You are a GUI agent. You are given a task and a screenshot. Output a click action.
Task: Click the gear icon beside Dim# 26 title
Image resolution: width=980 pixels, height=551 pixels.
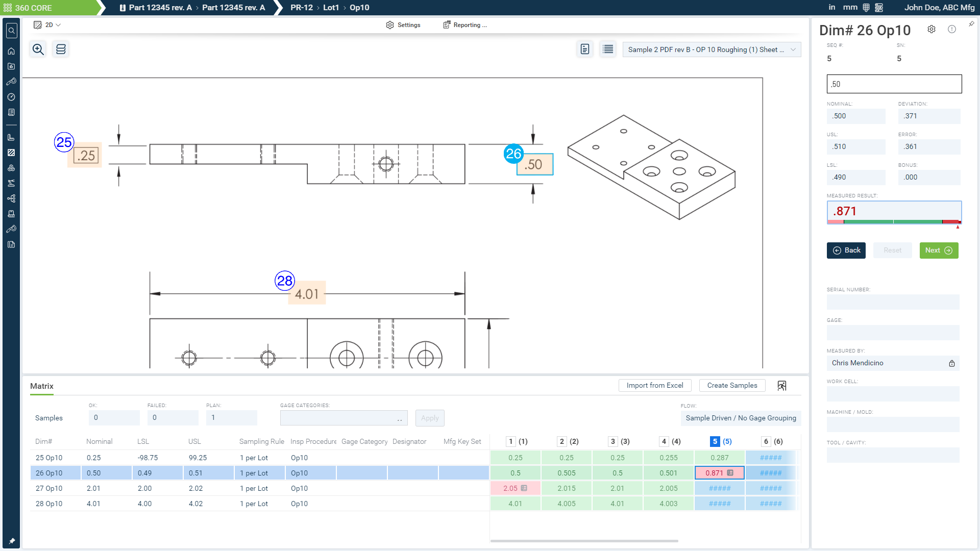[x=932, y=30]
